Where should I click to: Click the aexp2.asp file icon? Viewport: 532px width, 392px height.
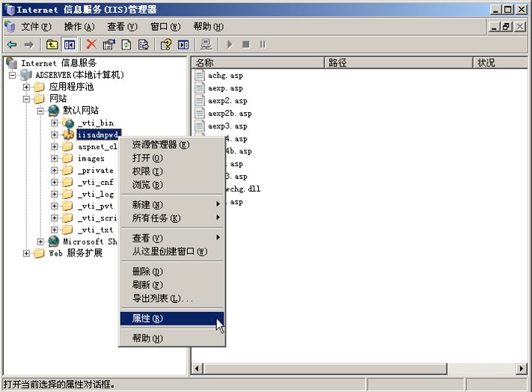pyautogui.click(x=200, y=101)
